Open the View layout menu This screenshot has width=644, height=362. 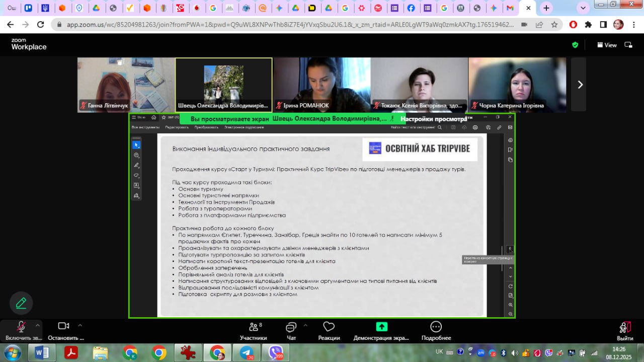[607, 45]
